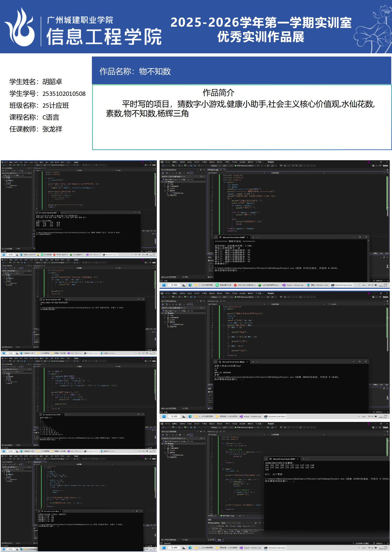Open WeChat from guessing-game screenshot taskbar
392x554 pixels.
217,285
